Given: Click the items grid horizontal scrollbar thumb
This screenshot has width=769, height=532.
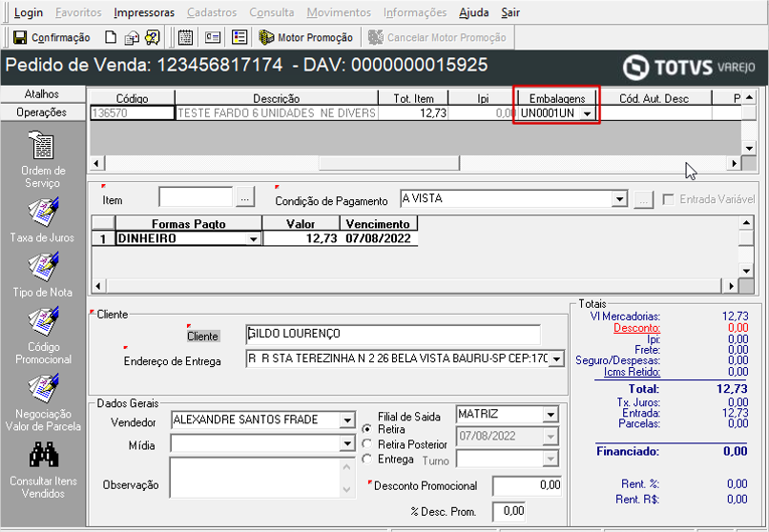Looking at the screenshot, I should point(389,163).
